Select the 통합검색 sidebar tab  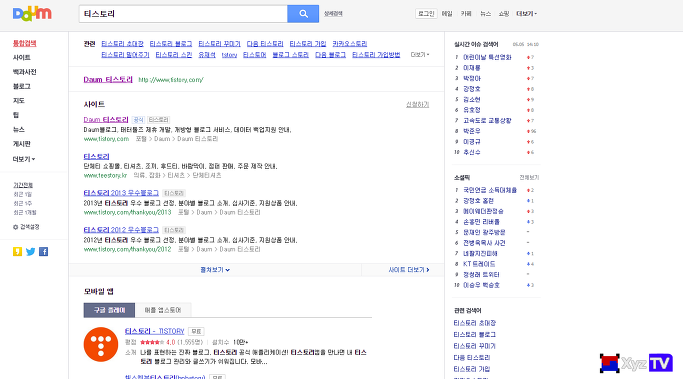[x=24, y=43]
